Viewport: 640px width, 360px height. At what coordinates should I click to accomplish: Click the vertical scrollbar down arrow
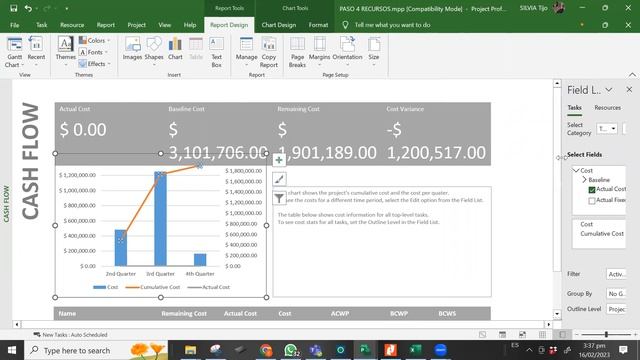tap(557, 314)
